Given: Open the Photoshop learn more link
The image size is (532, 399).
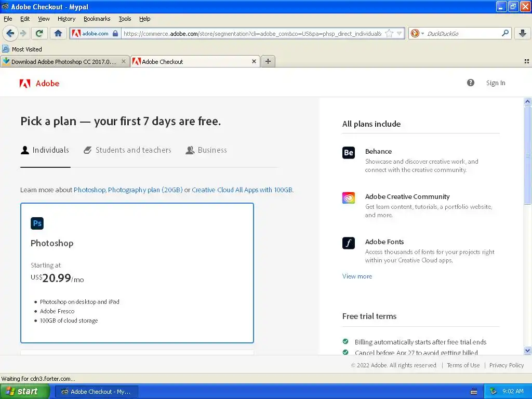Looking at the screenshot, I should click(89, 190).
